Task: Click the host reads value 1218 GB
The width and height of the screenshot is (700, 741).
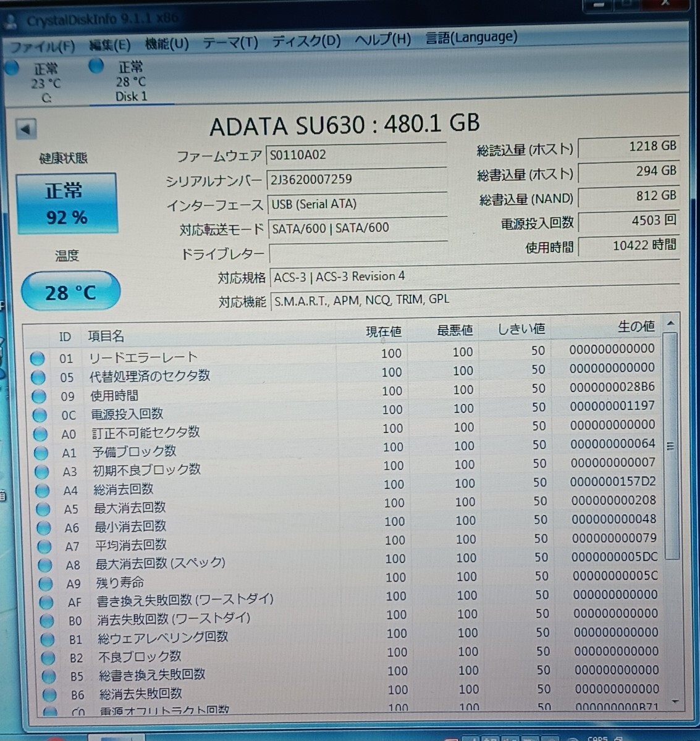Action: click(629, 146)
